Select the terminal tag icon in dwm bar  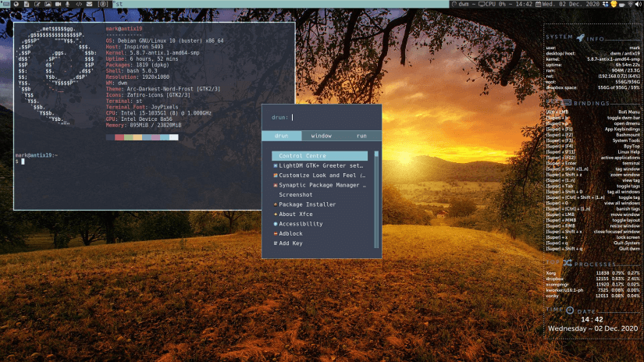[x=5, y=4]
